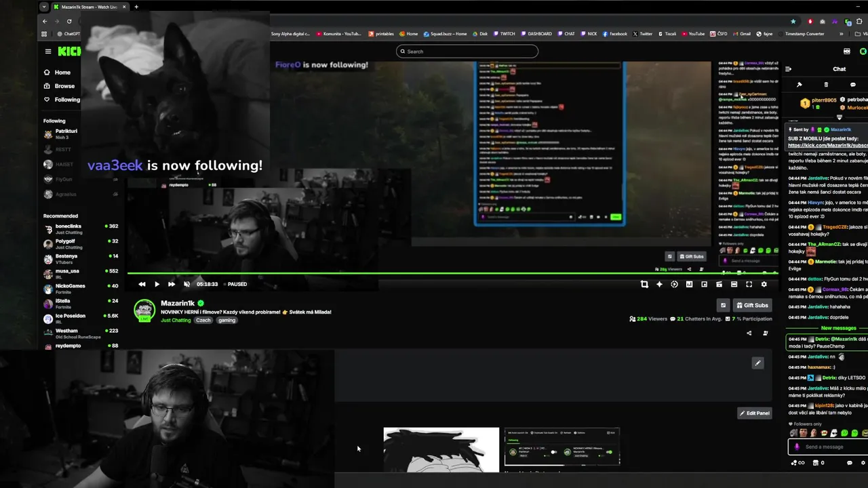868x488 pixels.
Task: Open new browser tab plus button
Action: [x=136, y=7]
